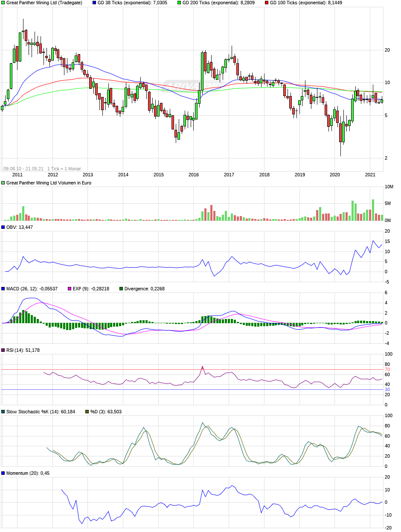Click the '%D (3): 63,503' label
The height and width of the screenshot is (532, 401).
[x=106, y=412]
